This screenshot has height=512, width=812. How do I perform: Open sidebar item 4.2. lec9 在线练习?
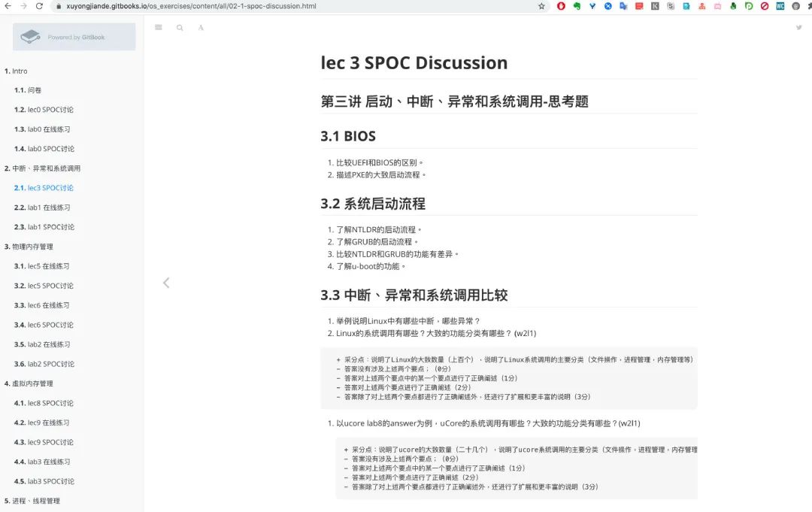tap(42, 423)
